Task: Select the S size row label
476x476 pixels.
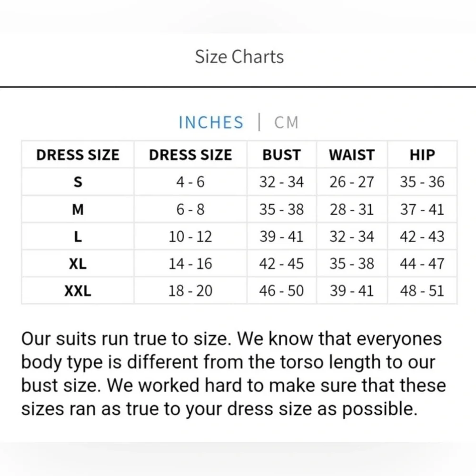Action: click(x=78, y=182)
